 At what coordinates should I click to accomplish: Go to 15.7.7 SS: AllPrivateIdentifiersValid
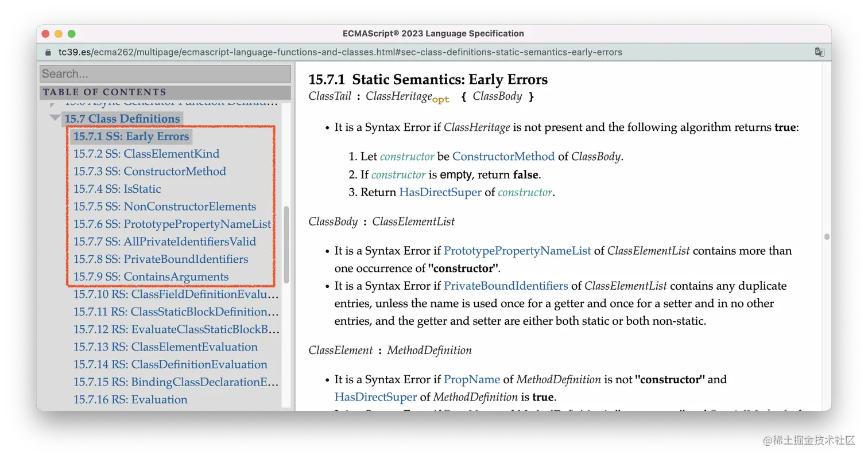(x=165, y=242)
